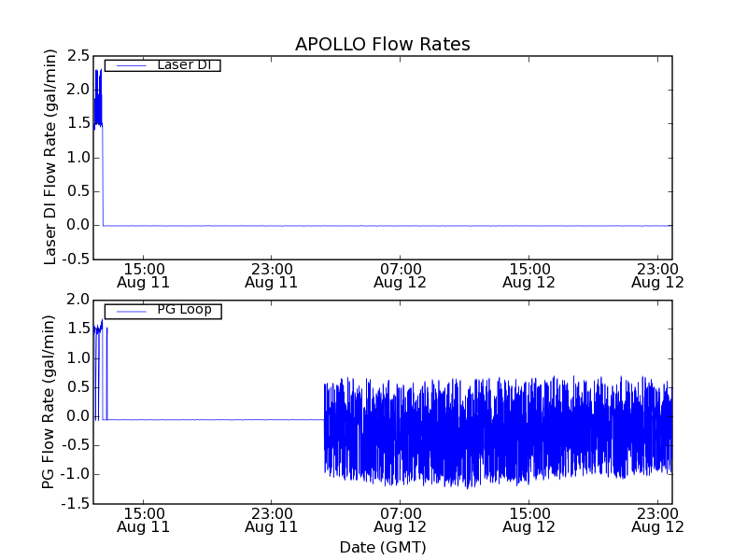
Task: Select the 'Laser DI' legend box
Action: point(162,65)
